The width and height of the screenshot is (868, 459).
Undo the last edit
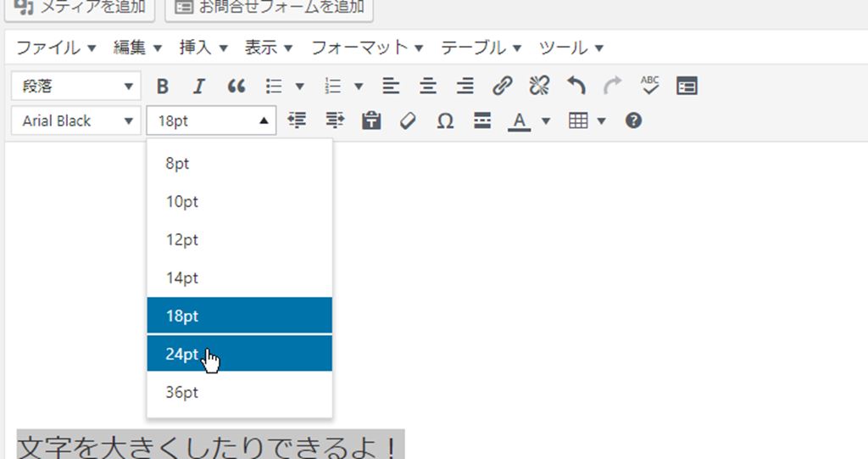pyautogui.click(x=576, y=86)
